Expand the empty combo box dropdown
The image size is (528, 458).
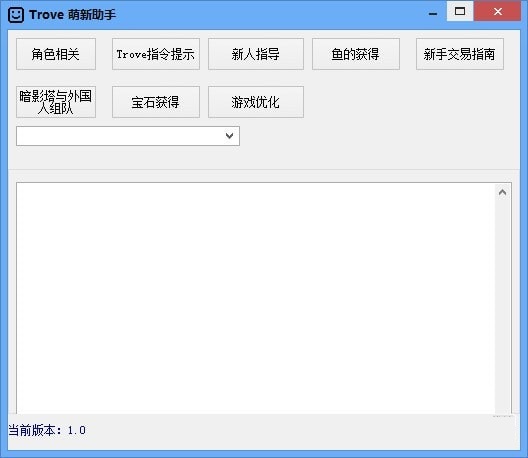point(229,136)
